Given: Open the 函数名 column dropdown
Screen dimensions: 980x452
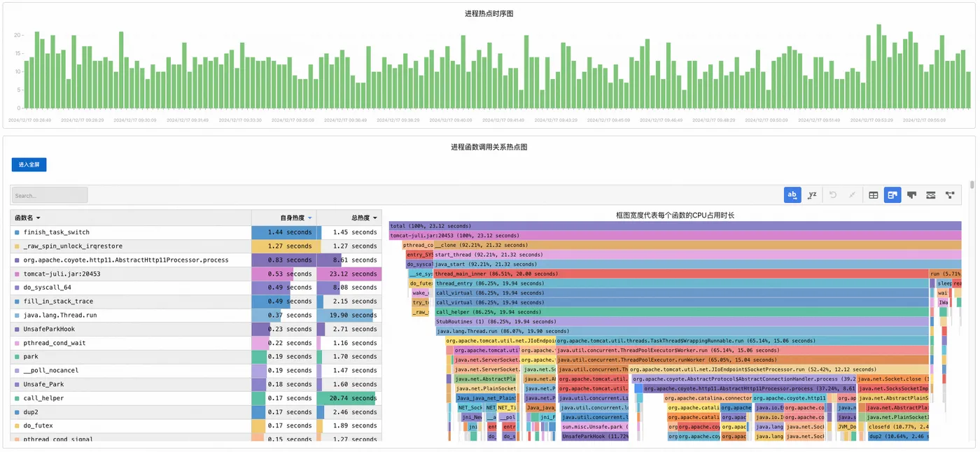Looking at the screenshot, I should click(x=38, y=218).
